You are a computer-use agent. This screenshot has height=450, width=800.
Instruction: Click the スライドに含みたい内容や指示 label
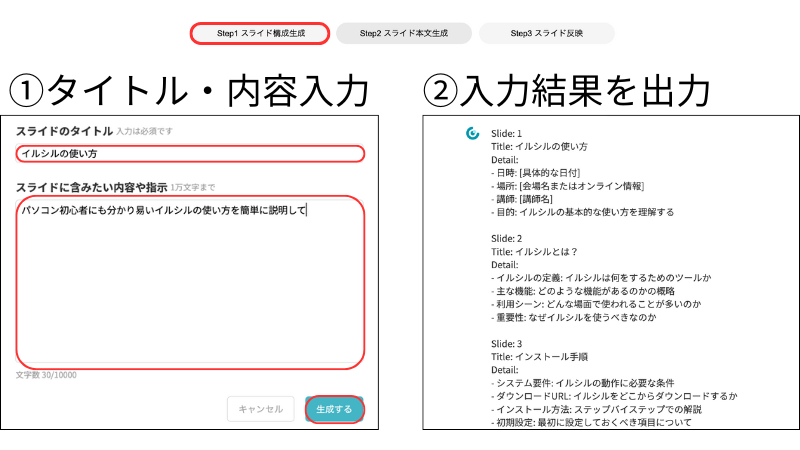[91, 187]
